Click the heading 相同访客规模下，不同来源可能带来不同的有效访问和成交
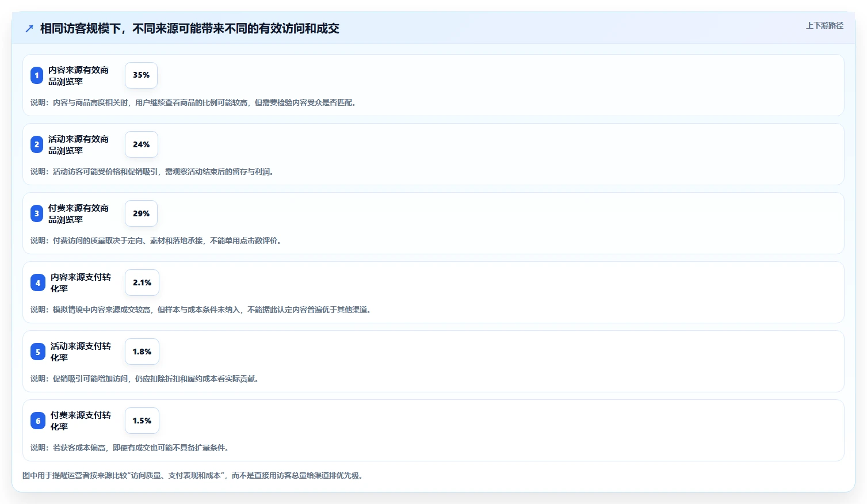Screen dimensions: 867x504 point(190,28)
